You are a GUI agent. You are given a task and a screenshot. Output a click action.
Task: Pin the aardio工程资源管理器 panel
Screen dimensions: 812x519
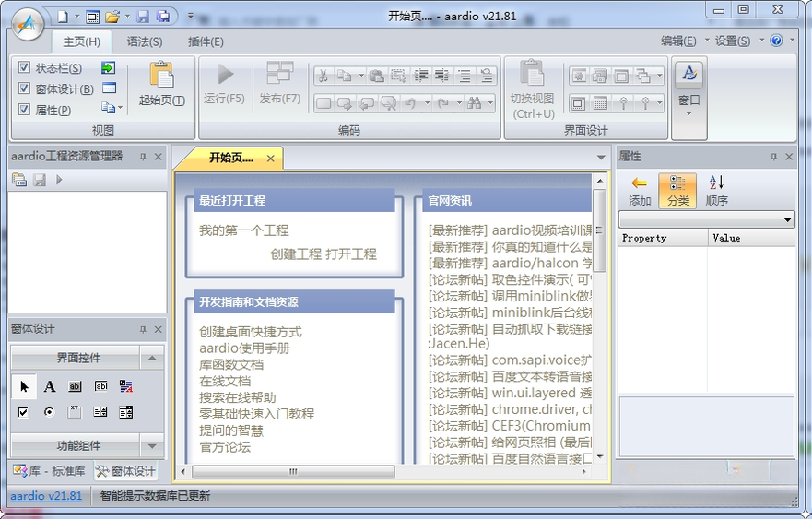pyautogui.click(x=143, y=157)
